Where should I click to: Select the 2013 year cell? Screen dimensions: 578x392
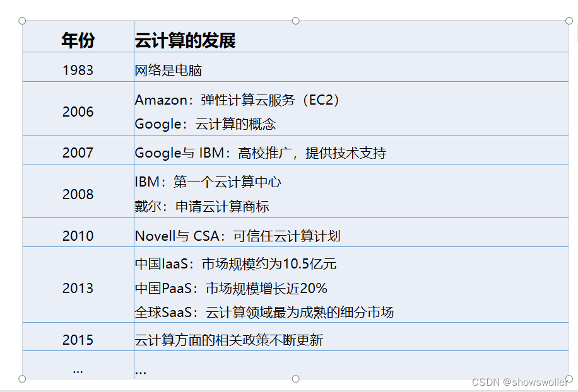tap(78, 285)
